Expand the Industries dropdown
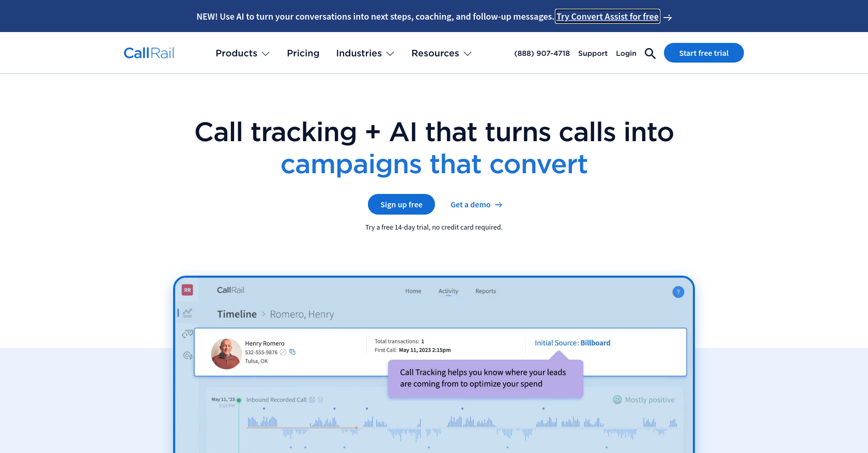The image size is (868, 453). point(365,53)
